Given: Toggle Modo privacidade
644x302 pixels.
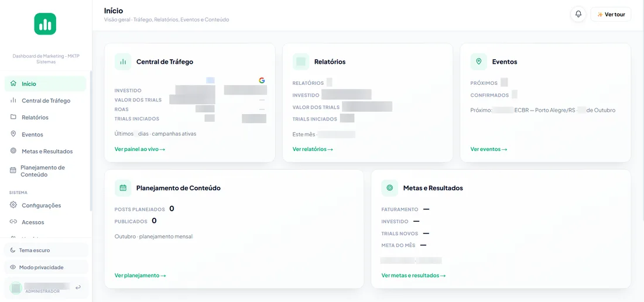Looking at the screenshot, I should [46, 267].
